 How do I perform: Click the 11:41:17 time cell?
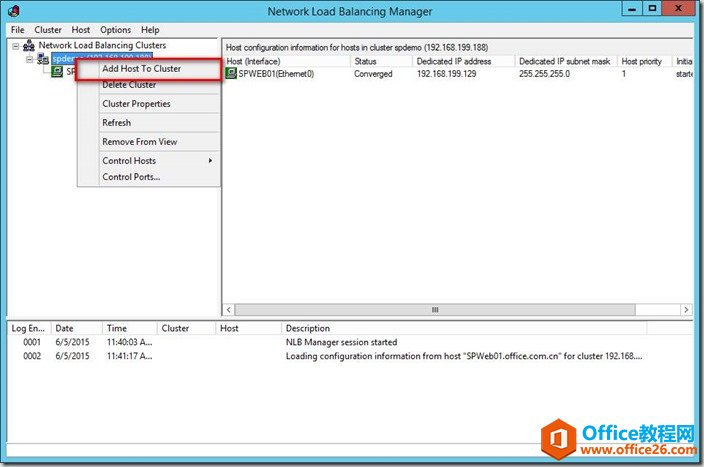tap(129, 356)
